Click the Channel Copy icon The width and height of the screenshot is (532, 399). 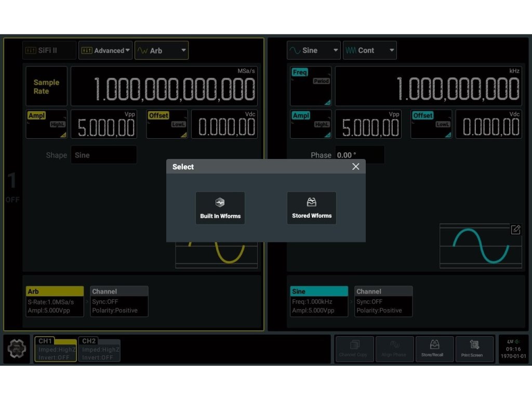tap(354, 349)
